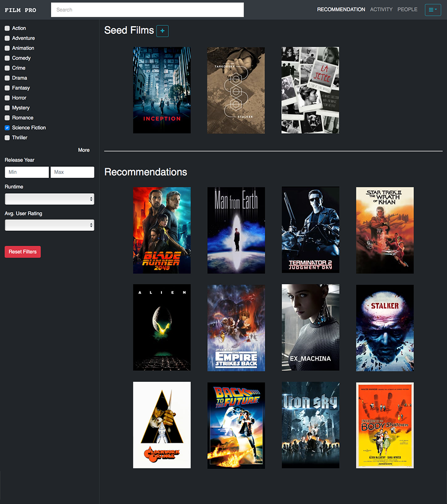The width and height of the screenshot is (447, 504).
Task: Select the Man from Earth poster
Action: (x=236, y=230)
